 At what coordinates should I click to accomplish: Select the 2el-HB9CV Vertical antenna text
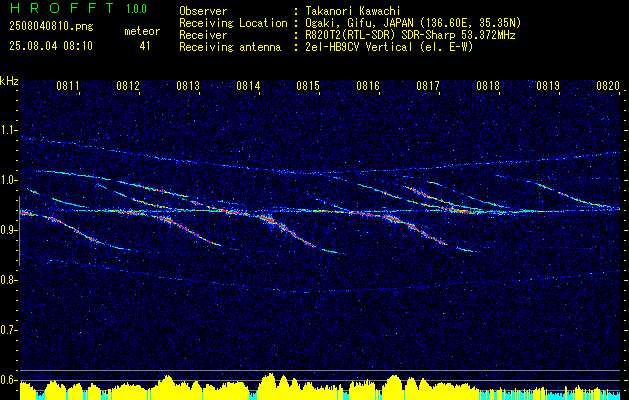(390, 47)
